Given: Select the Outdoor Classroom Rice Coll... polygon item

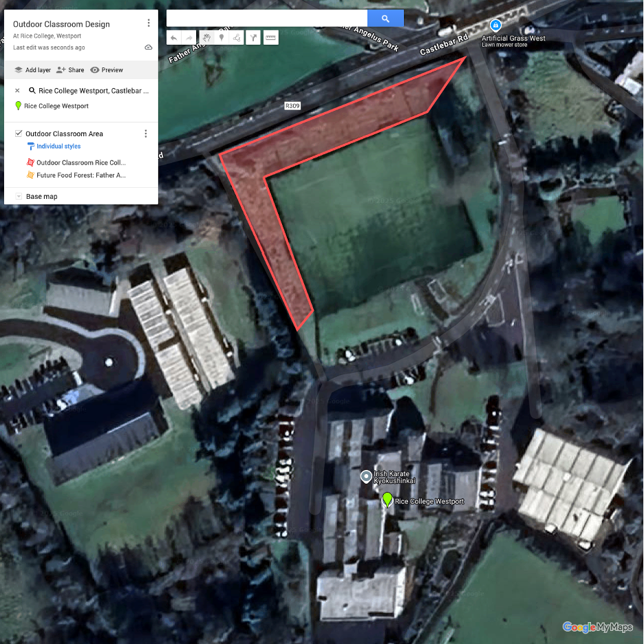Looking at the screenshot, I should coord(81,162).
